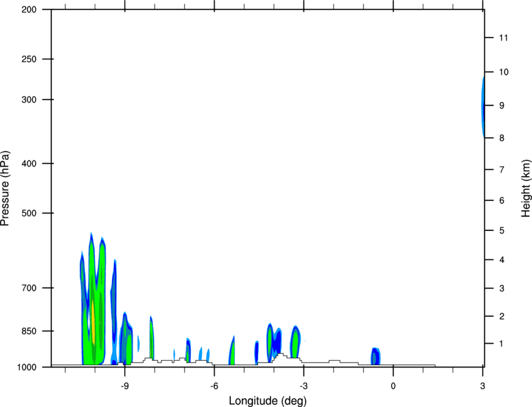This screenshot has width=532, height=407.
Task: Select the 850 pressure tick label
Action: [29, 331]
